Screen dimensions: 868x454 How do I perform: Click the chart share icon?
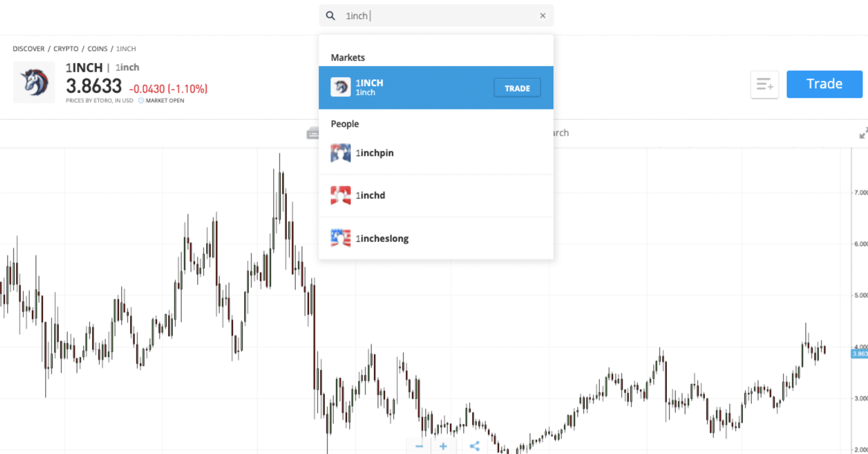click(475, 446)
